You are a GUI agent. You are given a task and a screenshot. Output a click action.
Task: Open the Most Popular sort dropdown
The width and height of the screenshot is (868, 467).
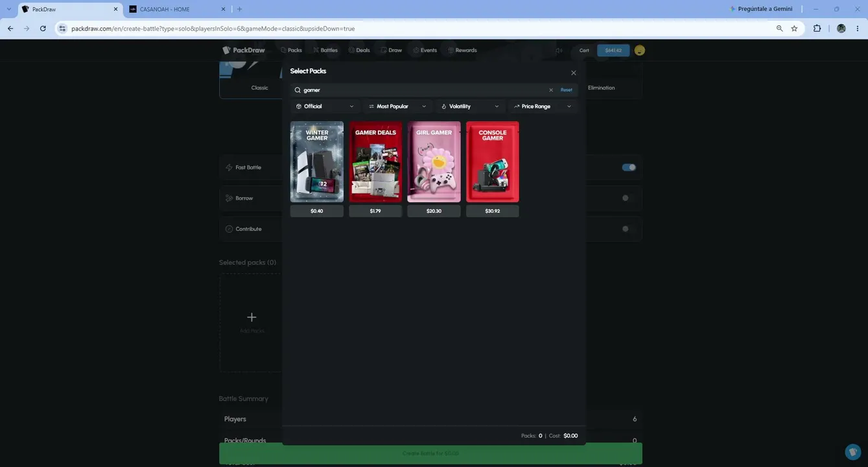pyautogui.click(x=398, y=106)
